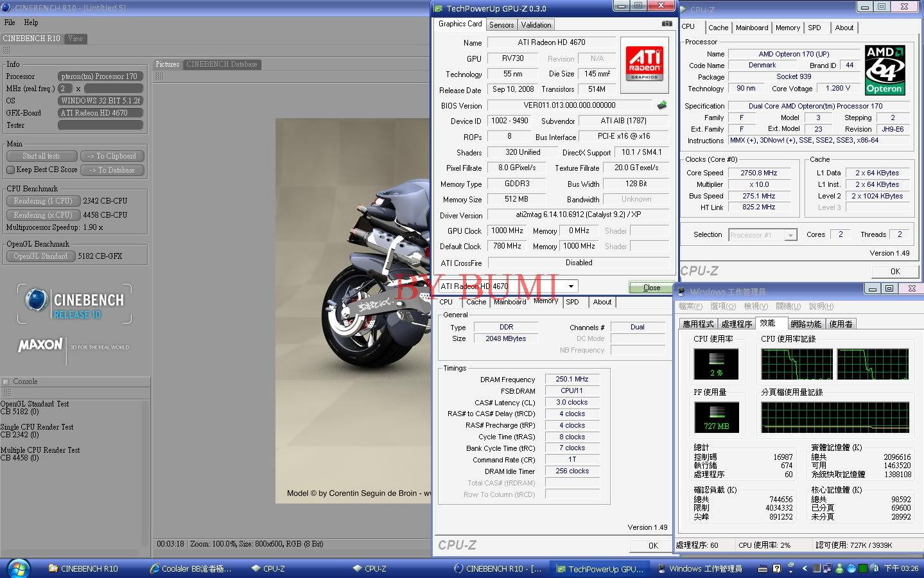Click the Cinebench R10 title bar icon
This screenshot has height=578, width=924.
(x=6, y=8)
